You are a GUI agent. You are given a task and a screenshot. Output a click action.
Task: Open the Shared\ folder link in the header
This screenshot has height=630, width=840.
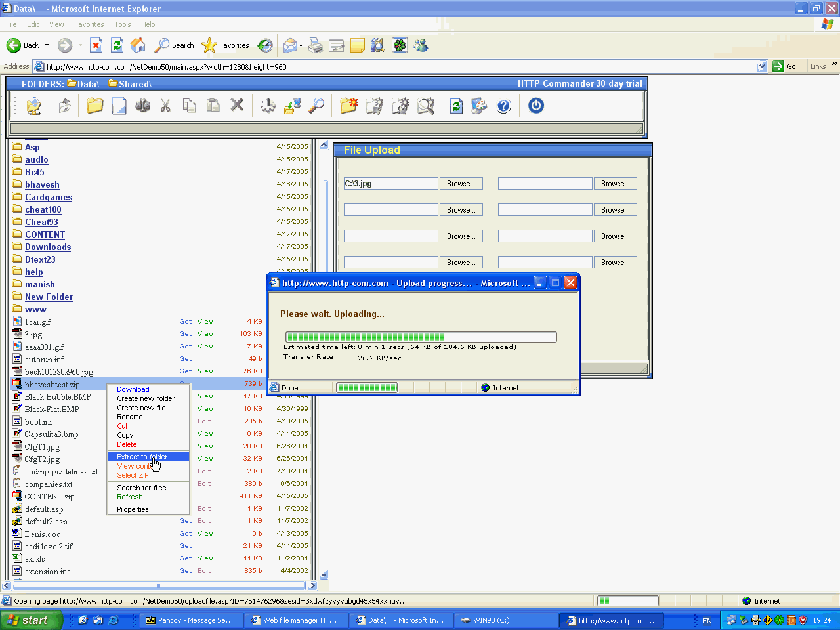pos(135,84)
